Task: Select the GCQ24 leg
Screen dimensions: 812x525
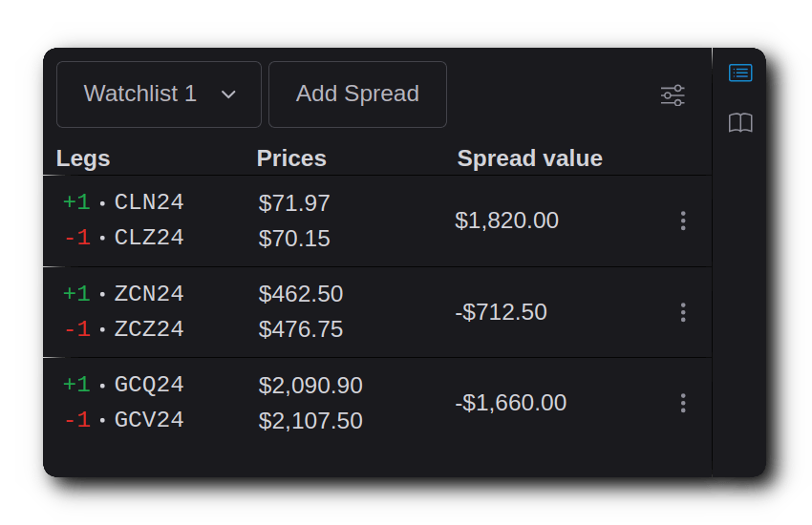Action: pos(149,385)
